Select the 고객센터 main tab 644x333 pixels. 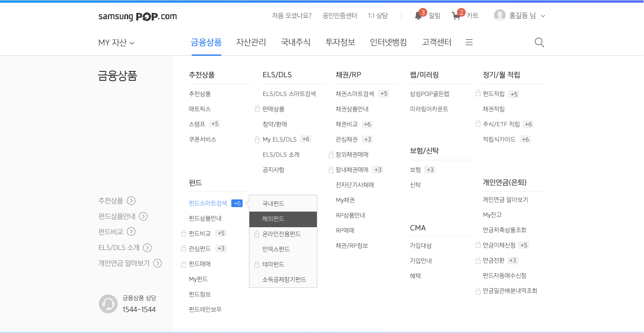[x=437, y=42]
